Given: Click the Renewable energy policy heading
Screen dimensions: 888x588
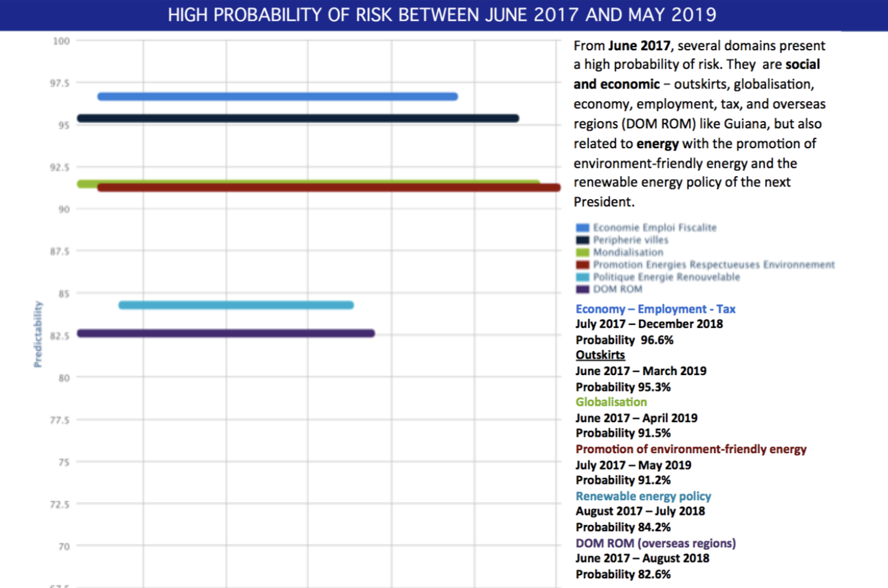Looking at the screenshot, I should pos(643,497).
